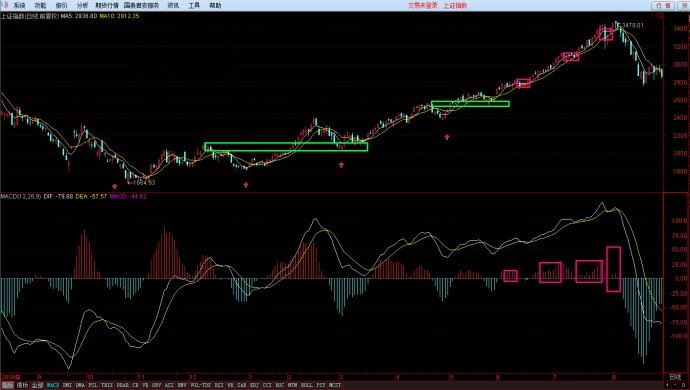Click the 上证指数(日线 前复权) chart title text
This screenshot has height=390, width=690.
(x=30, y=16)
